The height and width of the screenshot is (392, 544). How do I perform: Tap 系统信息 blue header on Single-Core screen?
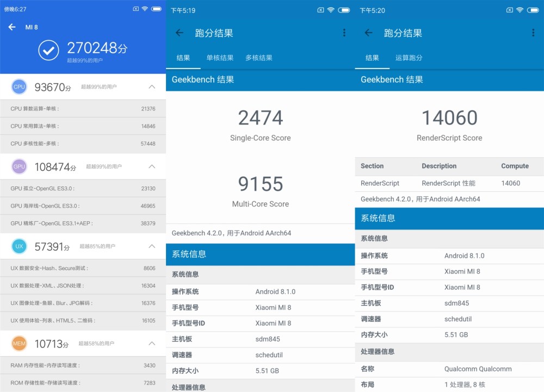pyautogui.click(x=260, y=254)
